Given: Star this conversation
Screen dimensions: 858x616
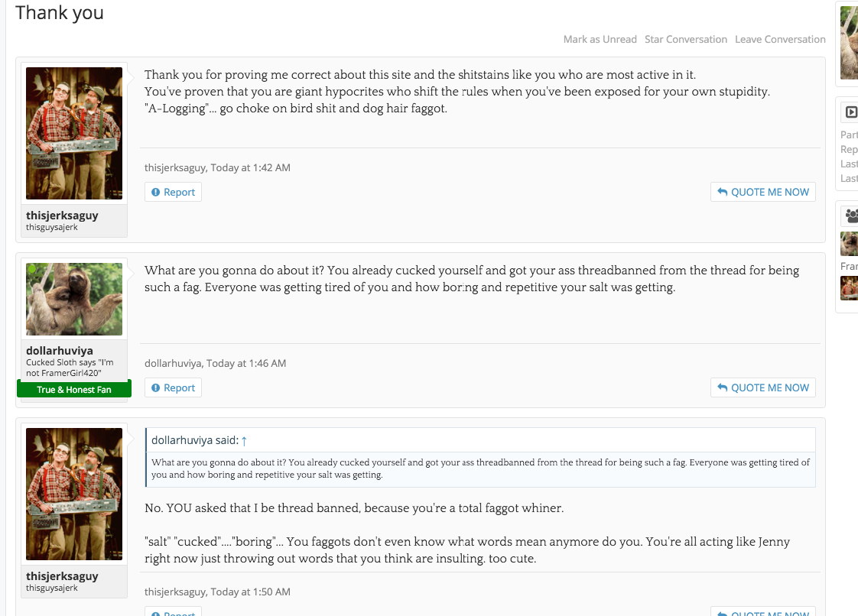Looking at the screenshot, I should tap(686, 40).
